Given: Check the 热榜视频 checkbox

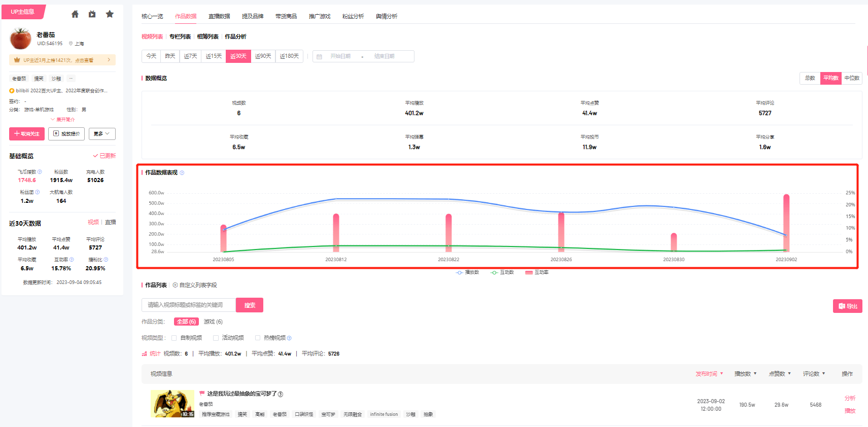Looking at the screenshot, I should 258,338.
